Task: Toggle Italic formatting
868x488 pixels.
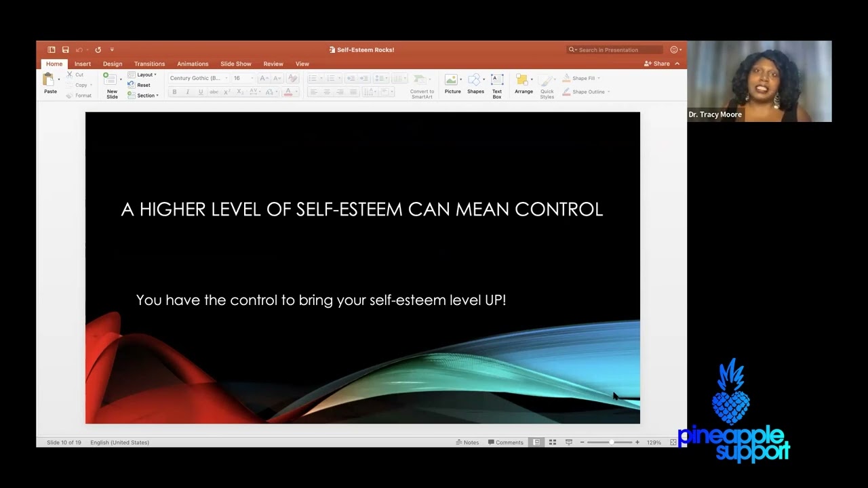Action: [188, 91]
